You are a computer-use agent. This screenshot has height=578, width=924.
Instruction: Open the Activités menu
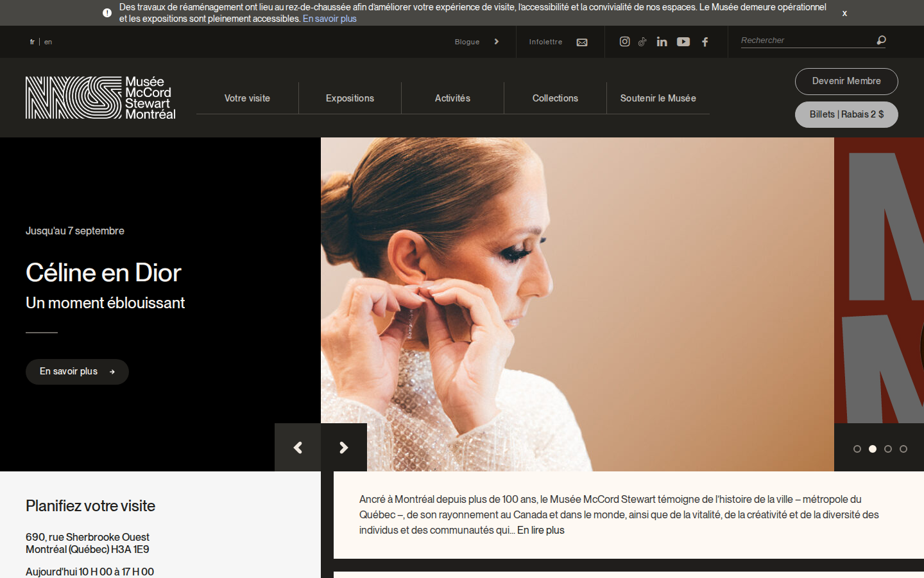pos(452,98)
